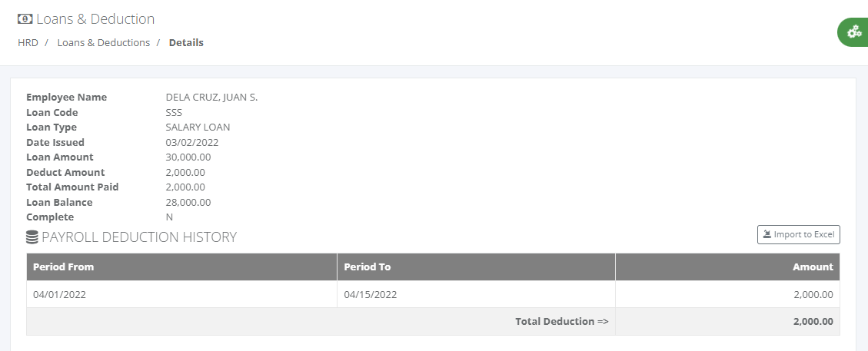Select the 04/15/2022 period to cell
Screen dimensions: 868x351
[x=476, y=294]
